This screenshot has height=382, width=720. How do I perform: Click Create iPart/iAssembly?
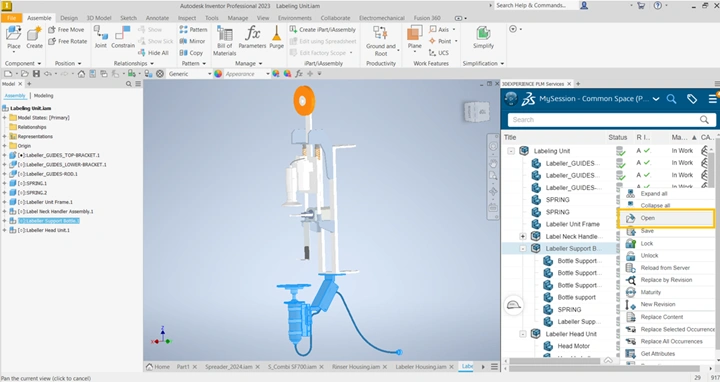click(323, 29)
